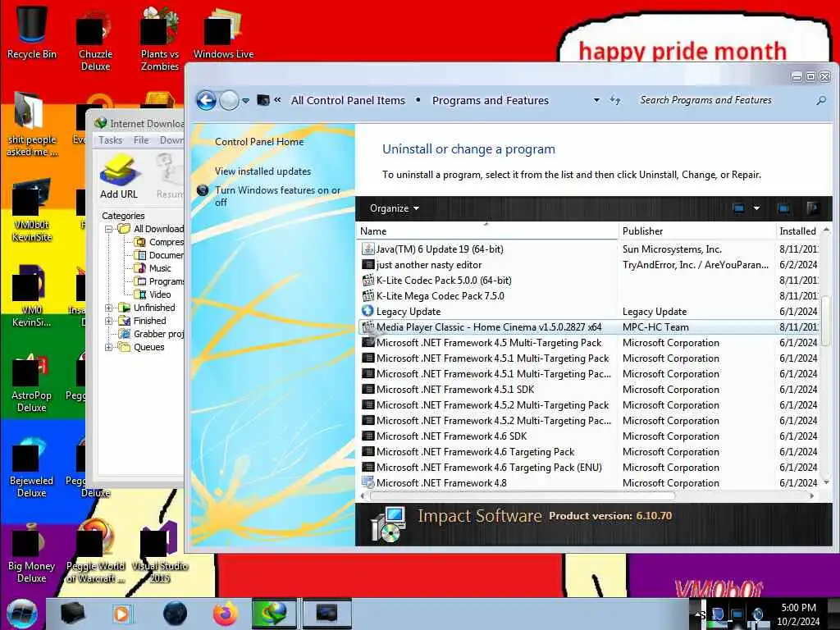Select Media Player Classic - Home Cinema row

[x=589, y=326]
